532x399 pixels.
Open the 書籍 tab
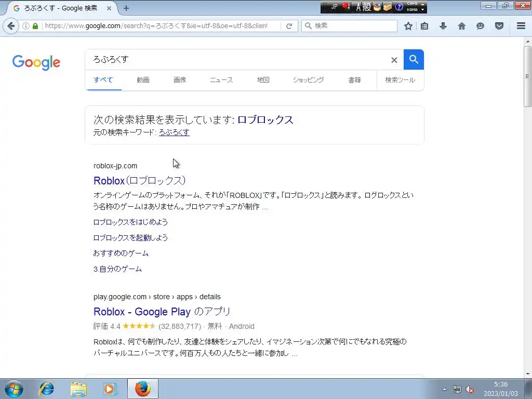click(354, 79)
